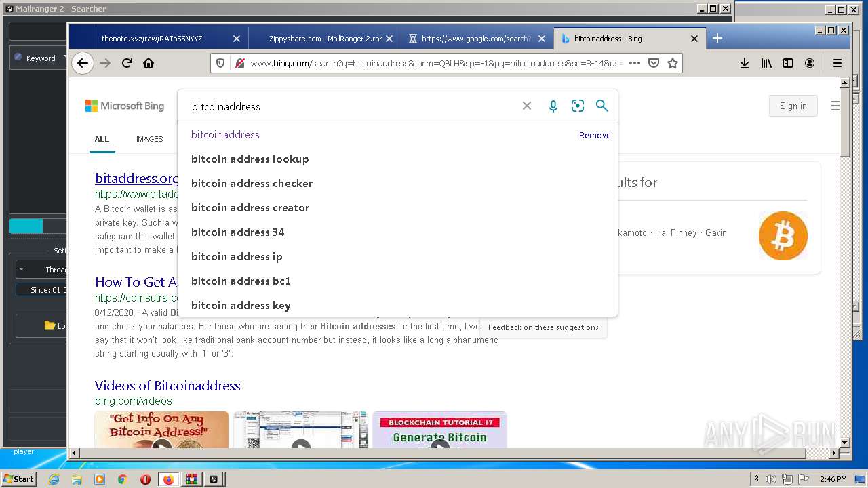
Task: Bookmark this page with star icon
Action: [x=673, y=63]
